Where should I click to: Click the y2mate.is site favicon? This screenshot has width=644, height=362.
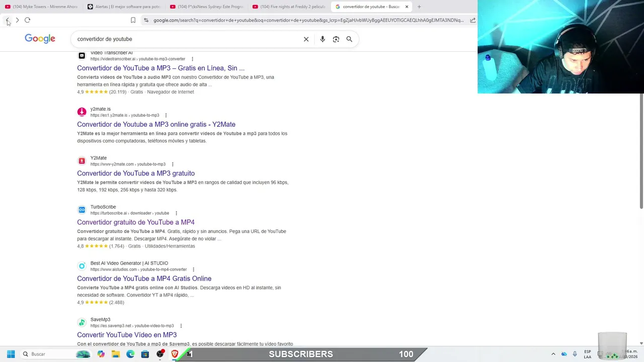coord(82,112)
